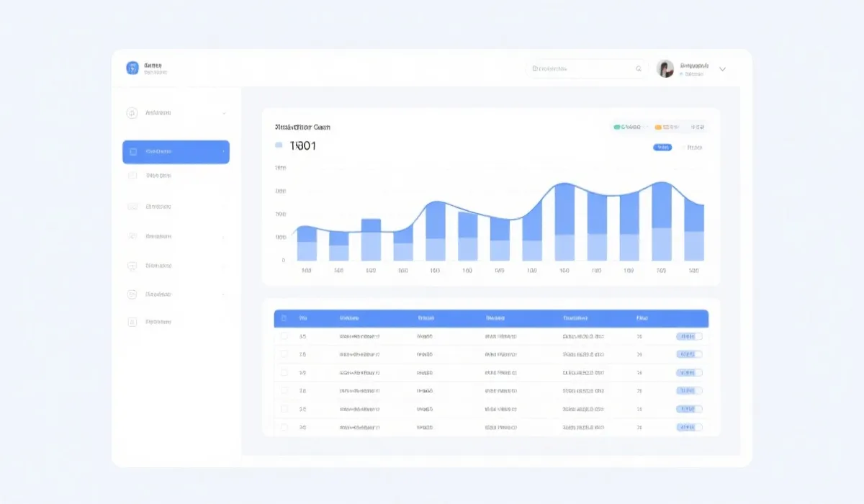
Task: Expand the user account dropdown chevron
Action: 723,69
